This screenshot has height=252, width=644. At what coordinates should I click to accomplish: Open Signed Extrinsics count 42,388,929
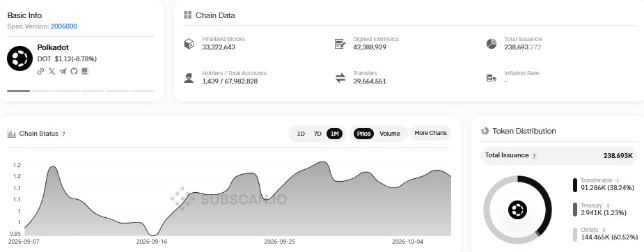point(370,47)
